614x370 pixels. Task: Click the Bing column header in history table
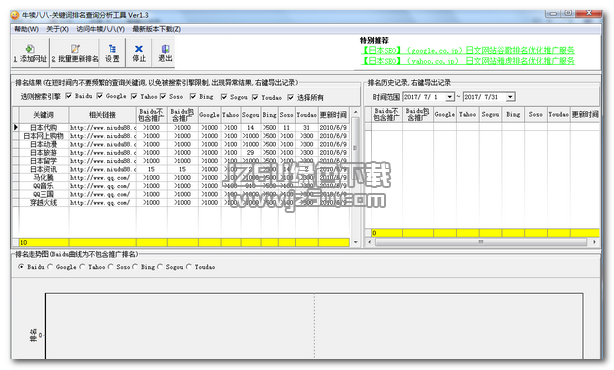click(513, 114)
